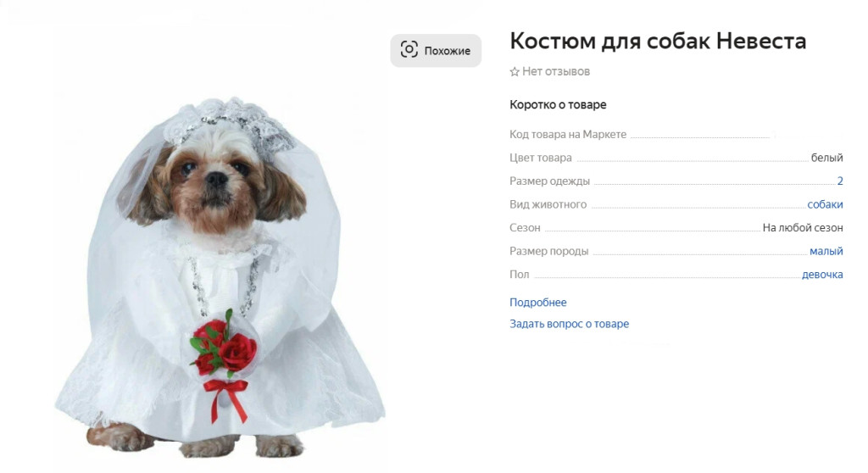
Task: Click the title Костюм для собак Невеста
Action: click(x=658, y=41)
